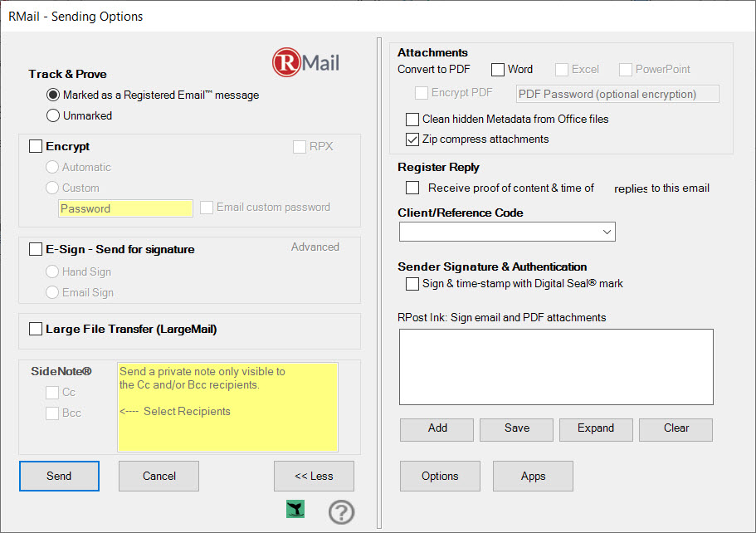The height and width of the screenshot is (533, 756).
Task: Open the Options button
Action: point(440,476)
